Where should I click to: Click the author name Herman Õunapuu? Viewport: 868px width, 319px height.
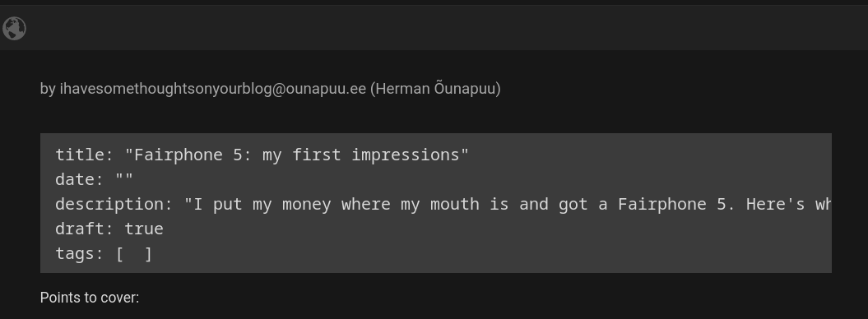(x=435, y=89)
